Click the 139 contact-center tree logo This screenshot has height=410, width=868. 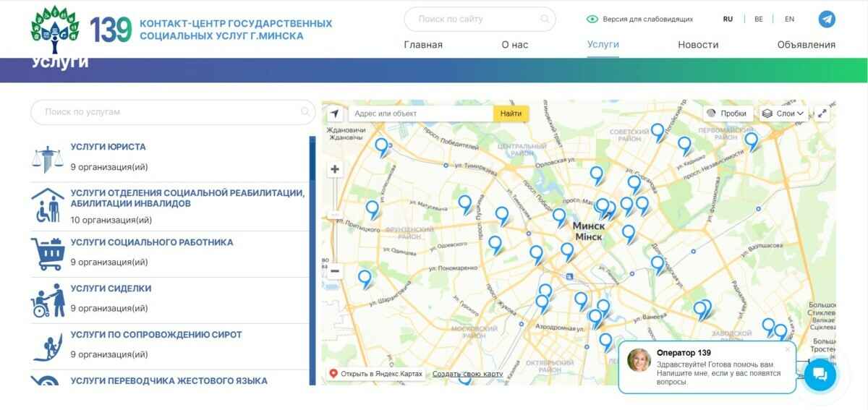point(54,29)
